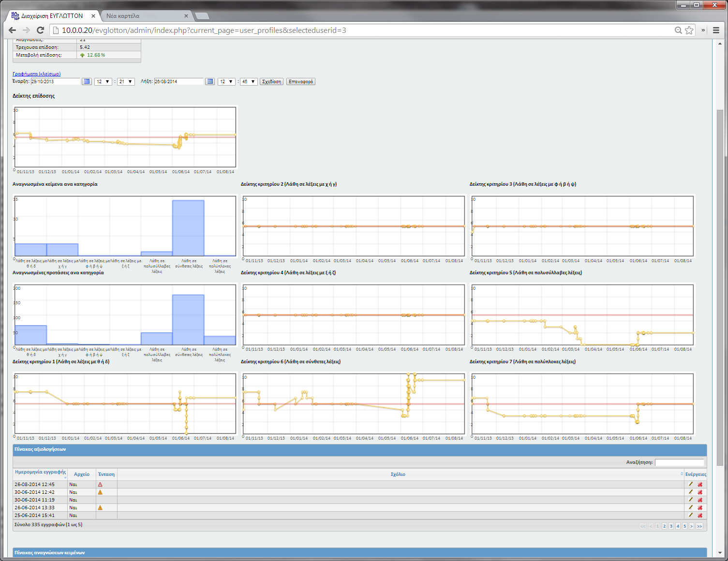
Task: Open the Λήξη minutes dropdown showing 45
Action: 249,82
